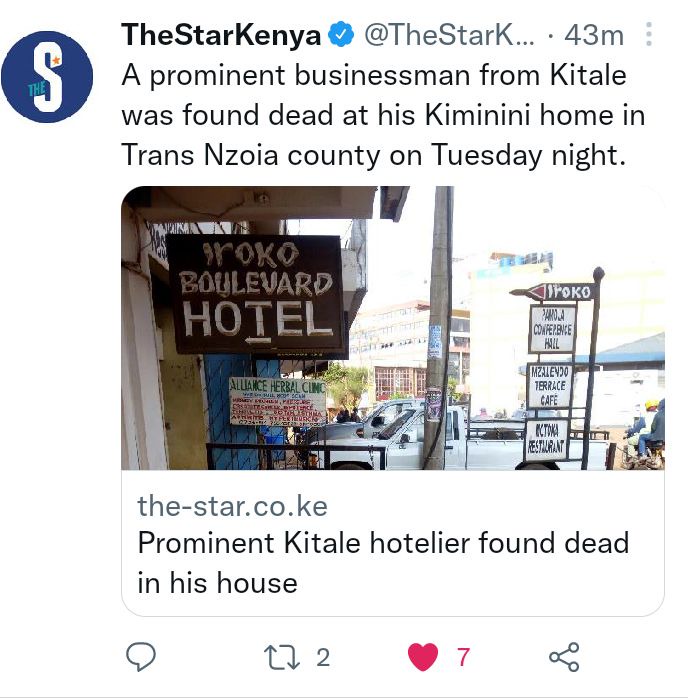Unlike the tweet via red heart
Image resolution: width=688 pixels, height=699 pixels.
[423, 657]
